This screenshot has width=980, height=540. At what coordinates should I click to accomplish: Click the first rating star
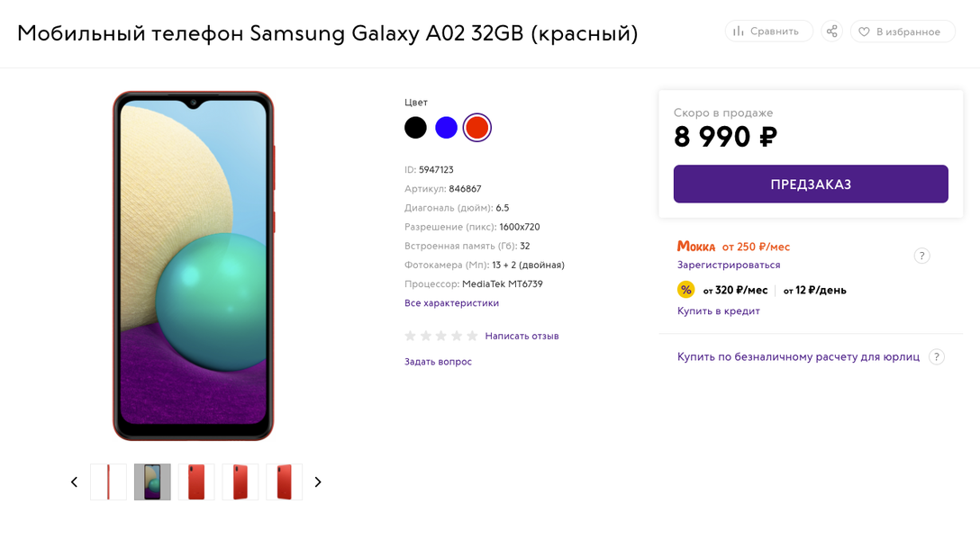point(411,336)
